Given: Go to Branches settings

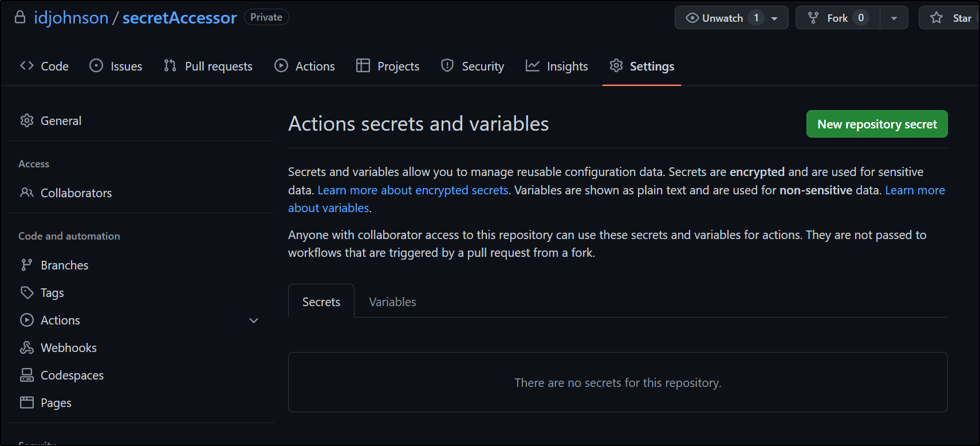Looking at the screenshot, I should coord(64,265).
